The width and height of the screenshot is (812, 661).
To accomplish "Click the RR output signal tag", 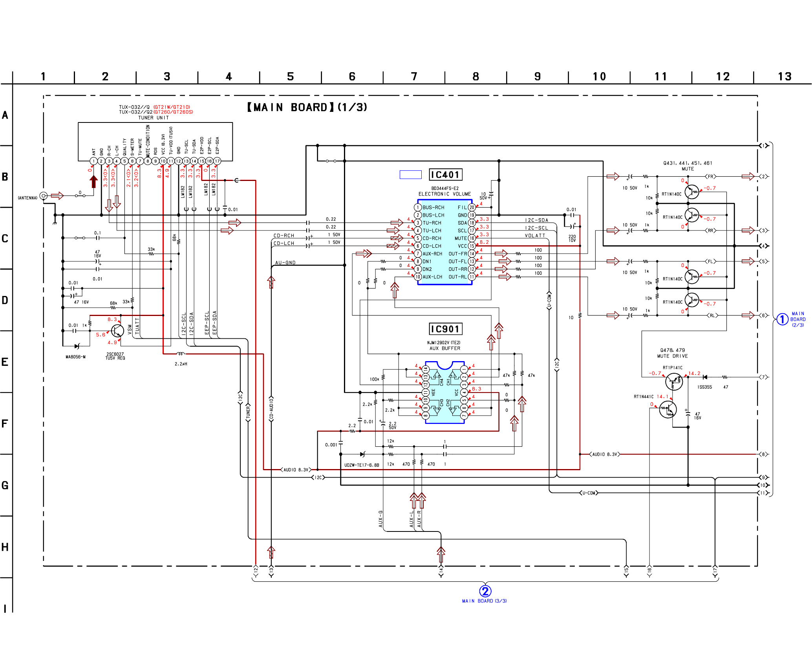I will point(710,230).
